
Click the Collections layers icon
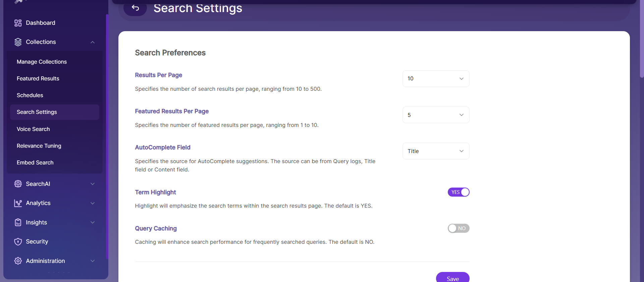(18, 42)
